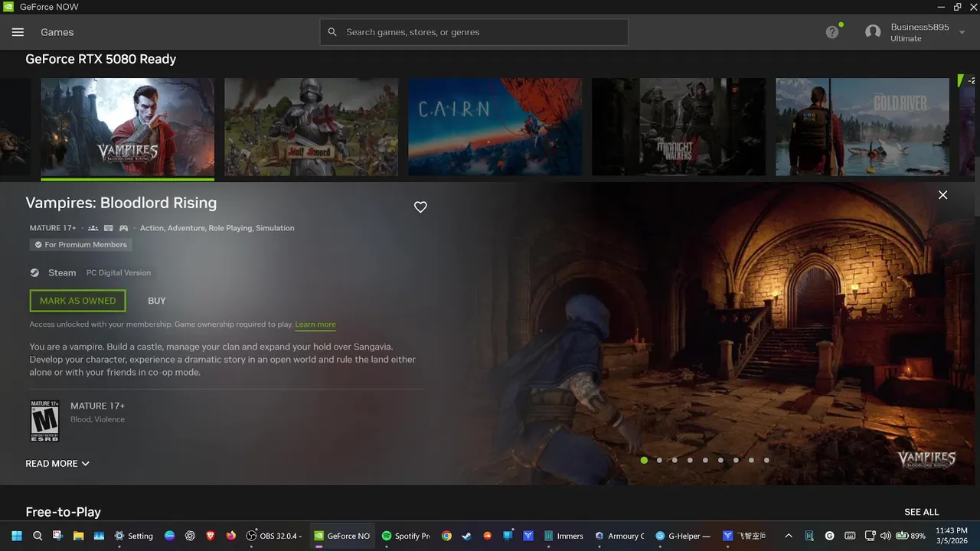Screen dimensions: 980x551
Task: Select the second screenshot carousel dot
Action: coord(659,461)
